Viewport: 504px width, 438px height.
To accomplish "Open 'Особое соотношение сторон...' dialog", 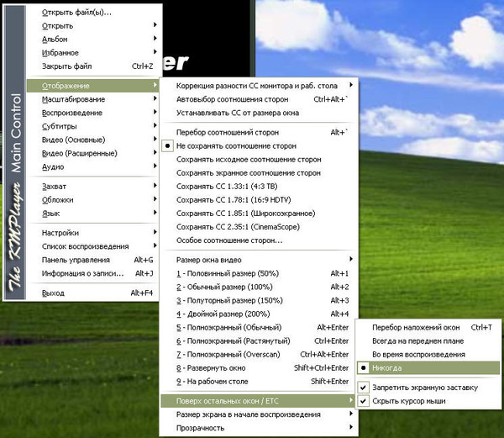I will point(259,240).
